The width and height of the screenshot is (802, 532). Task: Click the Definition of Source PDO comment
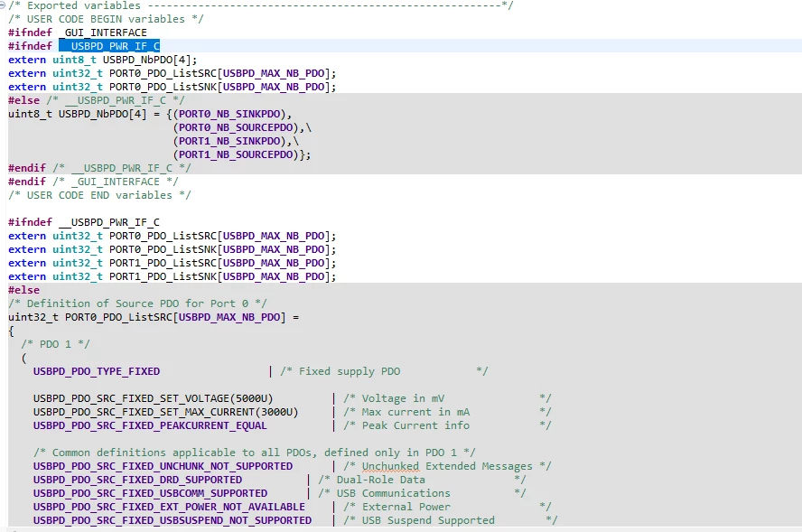(137, 303)
